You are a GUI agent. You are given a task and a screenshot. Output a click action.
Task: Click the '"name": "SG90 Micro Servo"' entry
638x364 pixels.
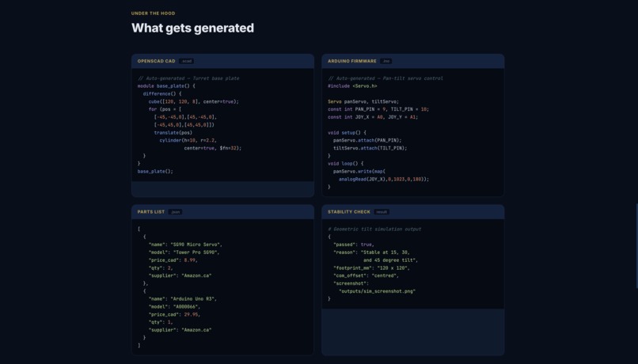coord(185,245)
